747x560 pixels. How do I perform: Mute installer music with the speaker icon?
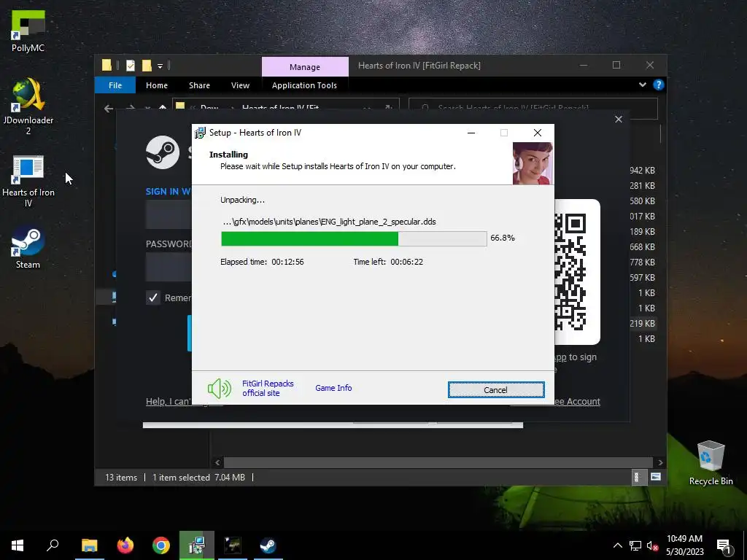(219, 389)
